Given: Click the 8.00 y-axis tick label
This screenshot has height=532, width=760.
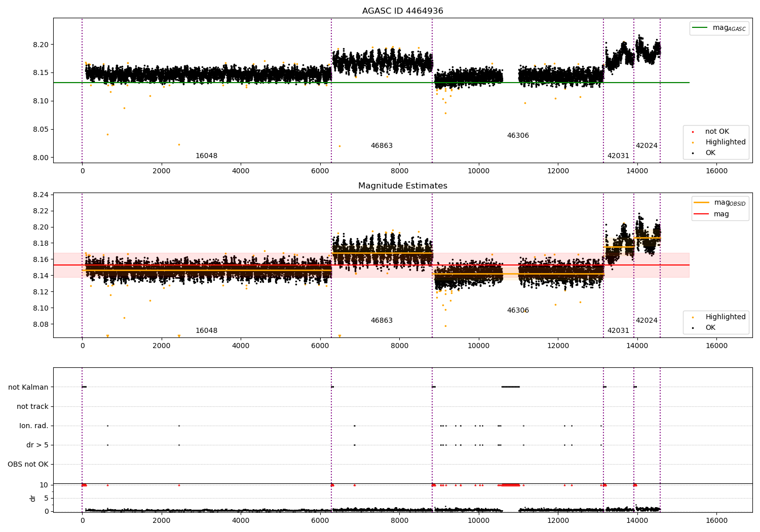Looking at the screenshot, I should click(x=41, y=158).
